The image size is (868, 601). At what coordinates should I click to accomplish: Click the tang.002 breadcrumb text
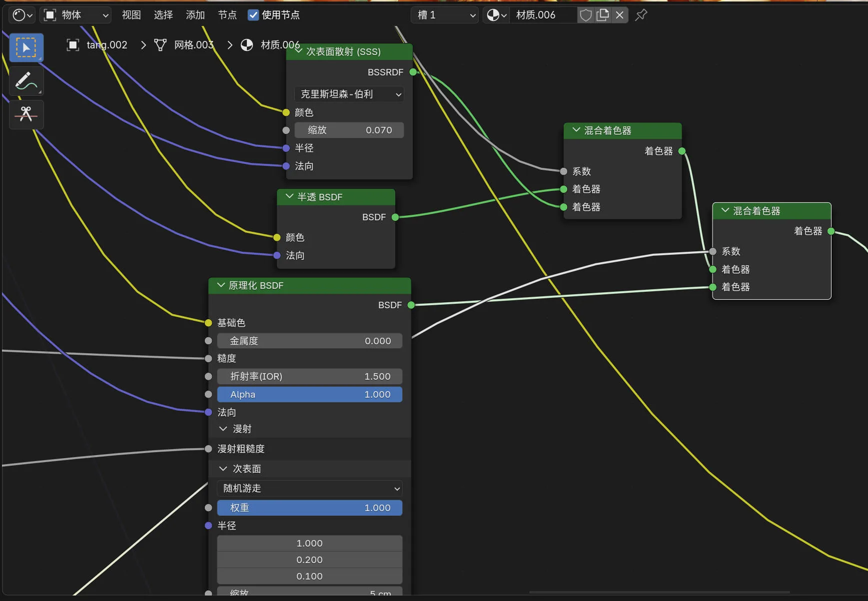point(107,45)
